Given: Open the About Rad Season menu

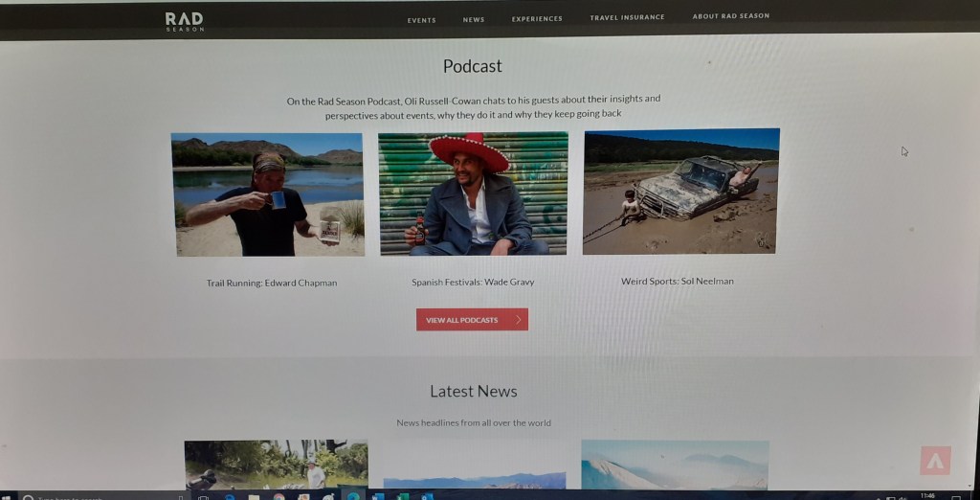Looking at the screenshot, I should (730, 15).
